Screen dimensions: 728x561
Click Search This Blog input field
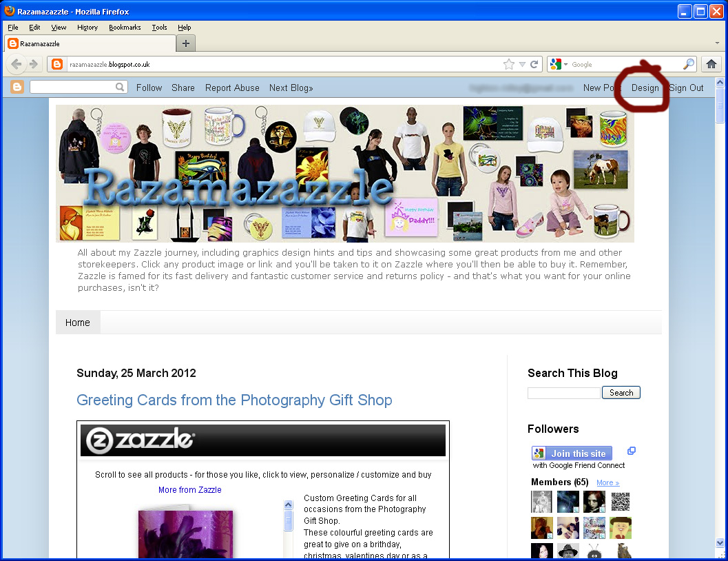(x=563, y=393)
